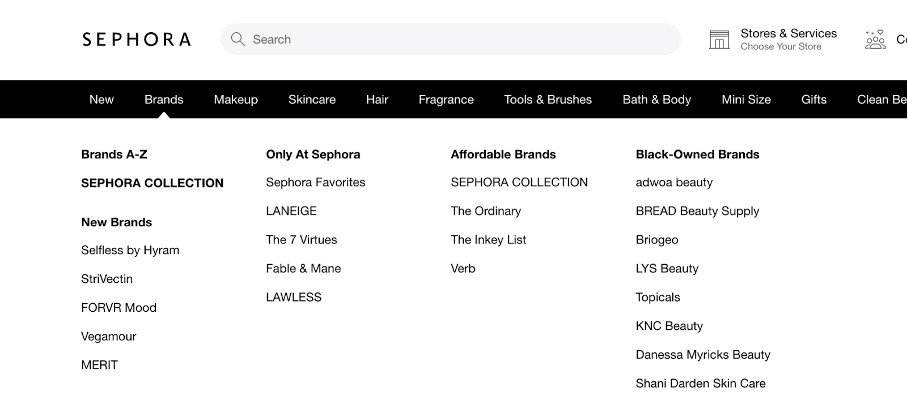Viewport: 908px width, 418px height.
Task: Select Skincare in the navigation bar
Action: (x=312, y=99)
